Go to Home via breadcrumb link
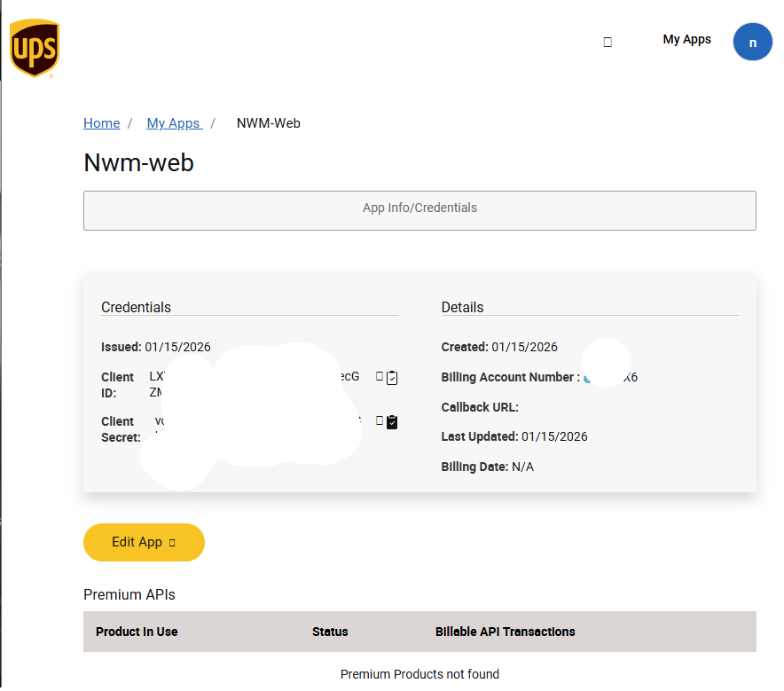The width and height of the screenshot is (784, 691). click(101, 123)
